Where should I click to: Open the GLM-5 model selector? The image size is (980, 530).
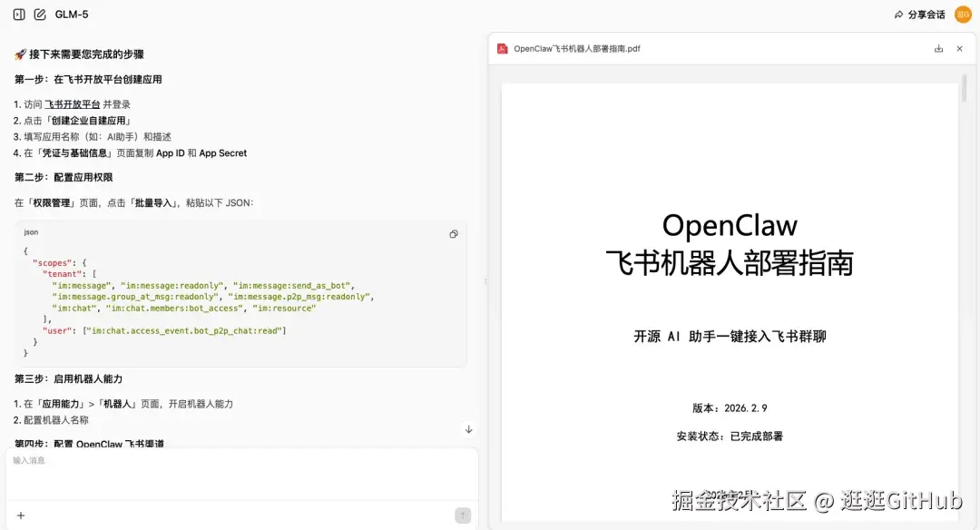click(72, 15)
